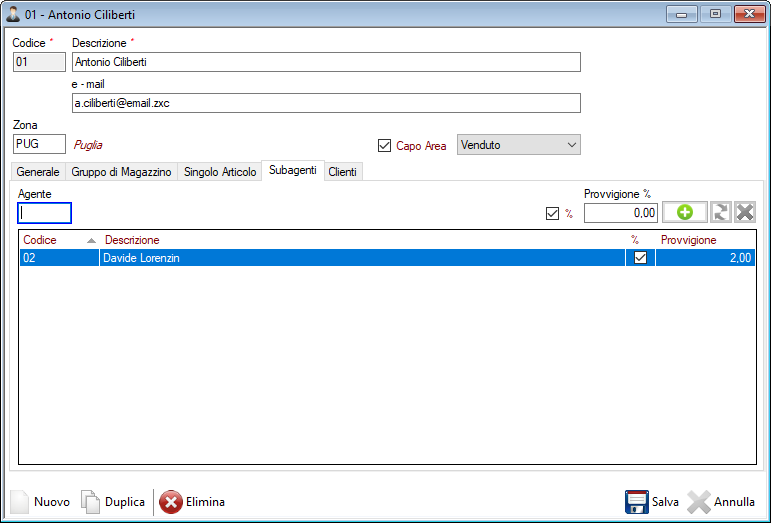Sort by the Codice column header

tap(40, 240)
